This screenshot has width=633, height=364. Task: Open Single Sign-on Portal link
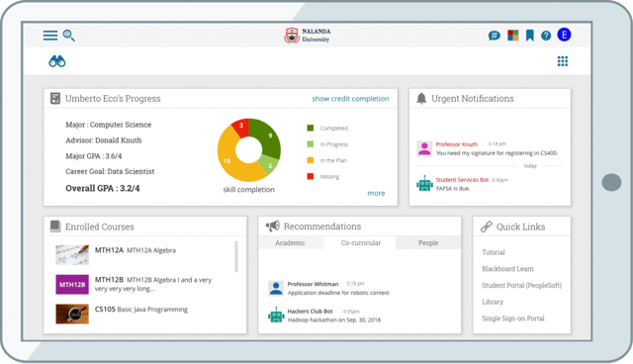click(x=513, y=318)
